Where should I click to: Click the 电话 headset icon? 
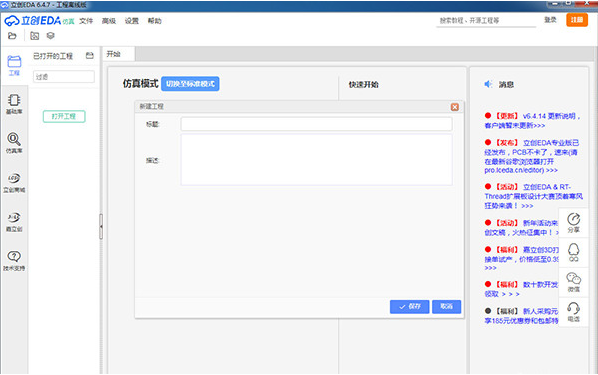pos(574,312)
